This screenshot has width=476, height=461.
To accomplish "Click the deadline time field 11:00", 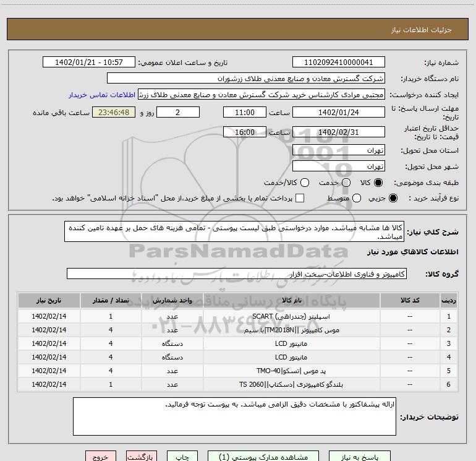I will click(245, 113).
